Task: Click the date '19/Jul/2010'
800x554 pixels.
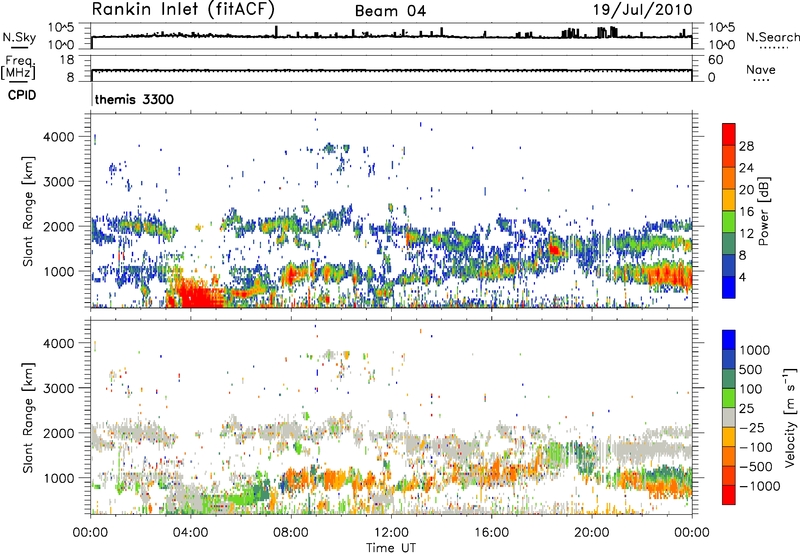Action: coord(643,9)
